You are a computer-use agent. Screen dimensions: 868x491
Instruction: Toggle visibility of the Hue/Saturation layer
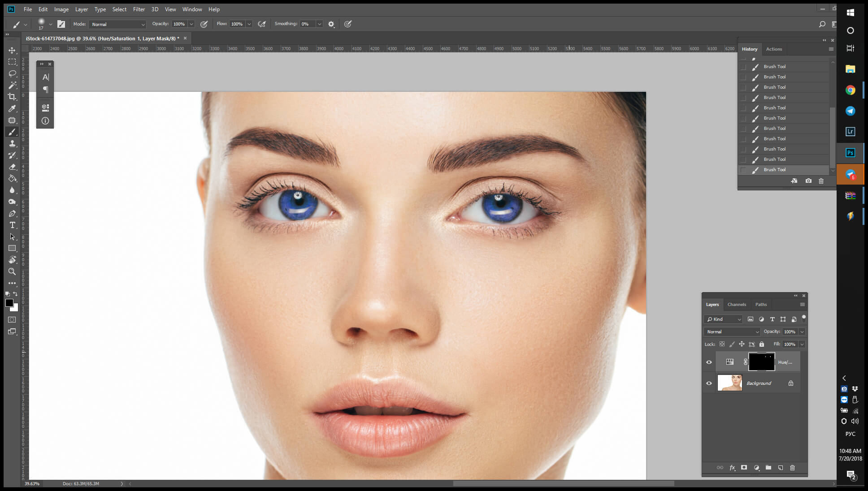(709, 362)
